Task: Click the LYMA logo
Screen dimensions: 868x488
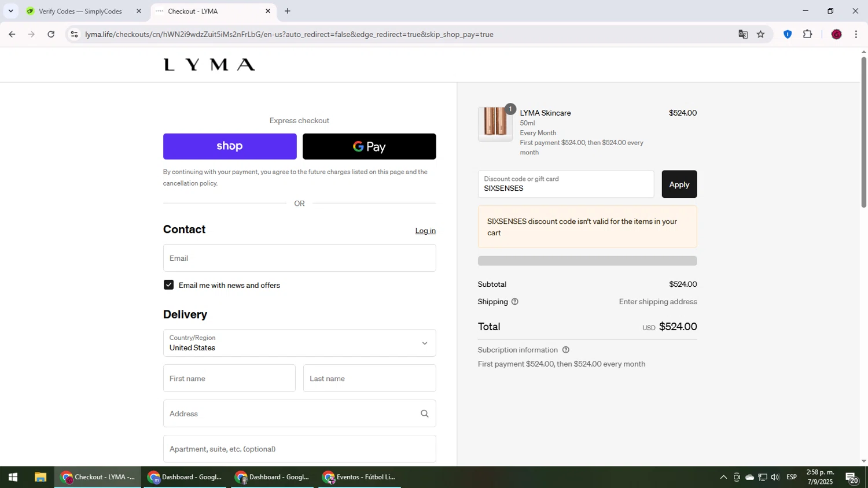Action: 209,64
